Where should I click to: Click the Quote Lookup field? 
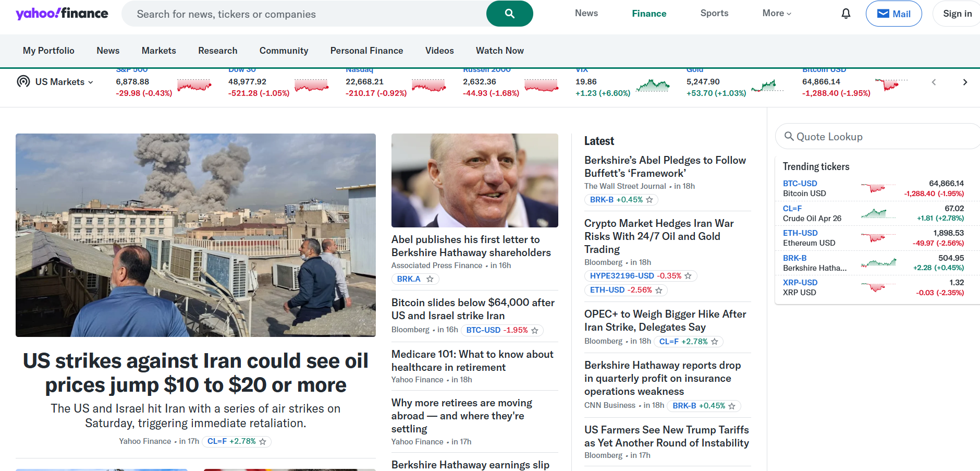click(881, 137)
